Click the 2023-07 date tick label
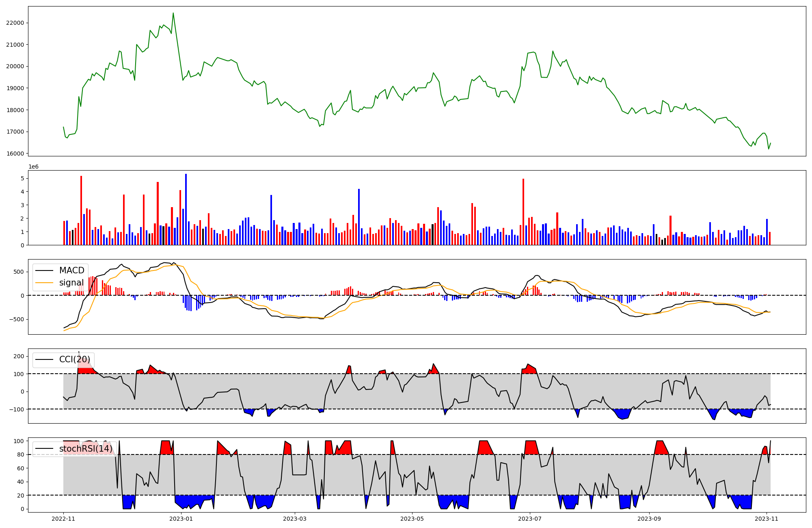Screen dimensions: 812x528 [x=530, y=519]
